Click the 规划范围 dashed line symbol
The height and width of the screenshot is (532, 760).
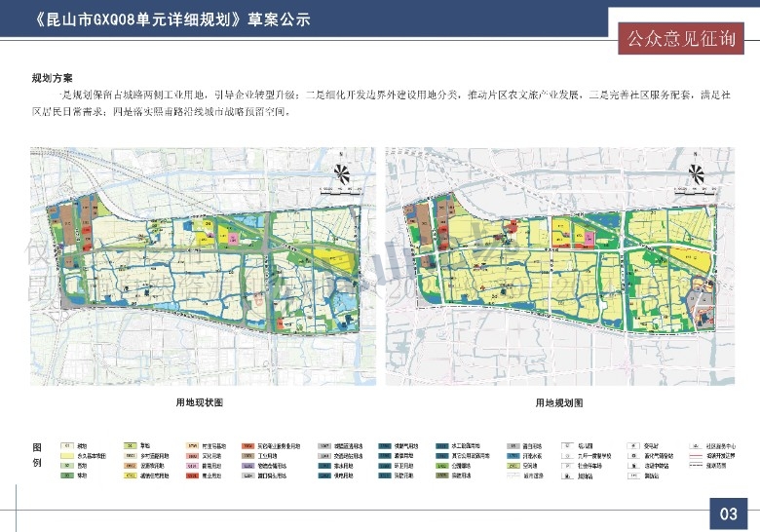click(697, 466)
